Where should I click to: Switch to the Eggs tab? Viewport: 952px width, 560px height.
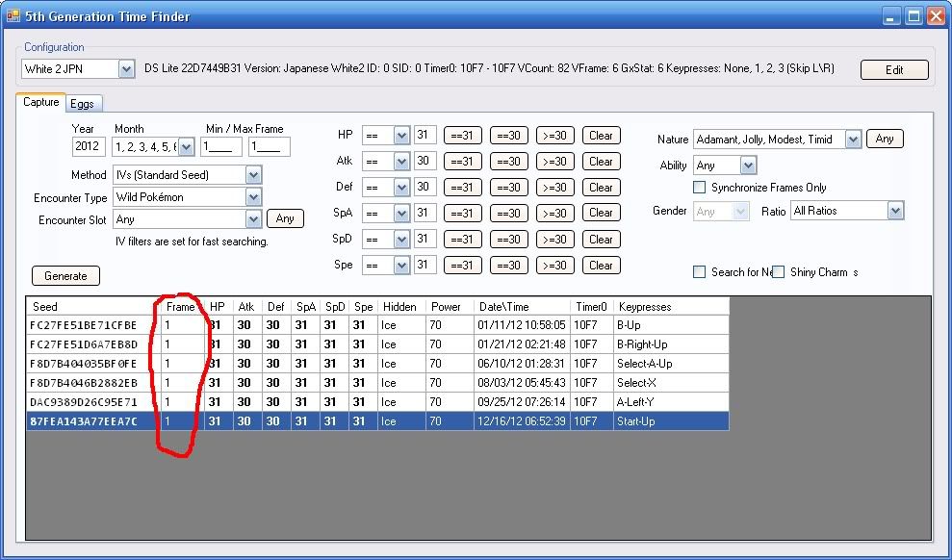[x=86, y=103]
